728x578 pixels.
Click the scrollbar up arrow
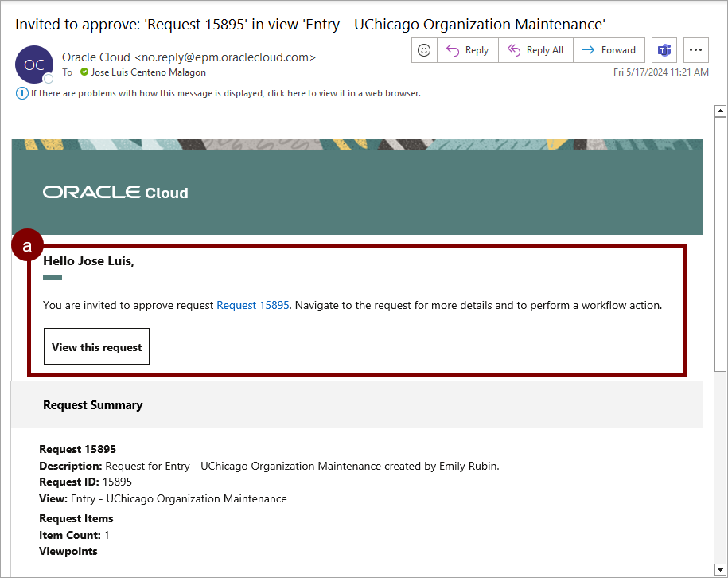pos(721,111)
